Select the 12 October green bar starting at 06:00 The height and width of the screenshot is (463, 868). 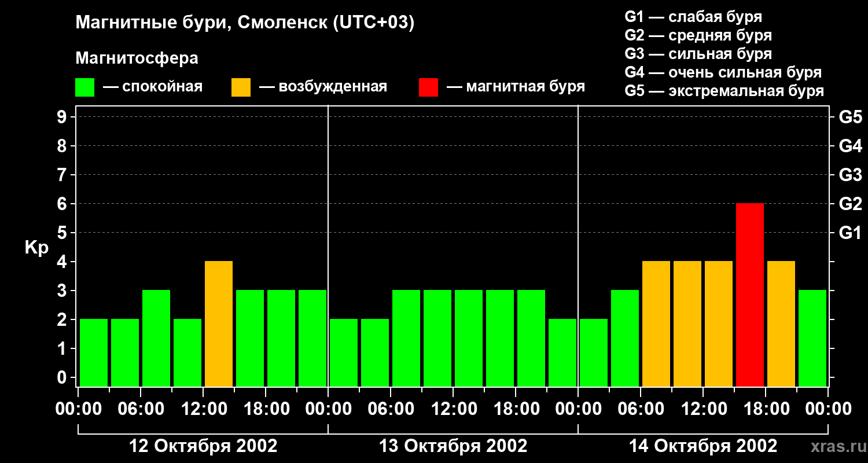pyautogui.click(x=156, y=338)
